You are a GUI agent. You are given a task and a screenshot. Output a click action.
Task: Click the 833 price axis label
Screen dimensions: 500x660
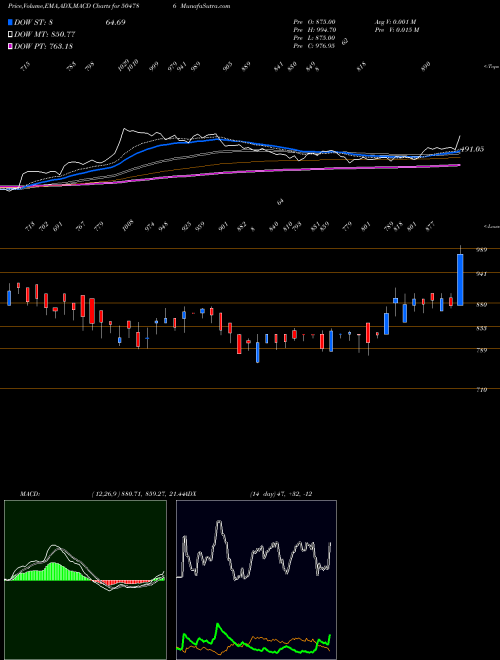click(481, 328)
